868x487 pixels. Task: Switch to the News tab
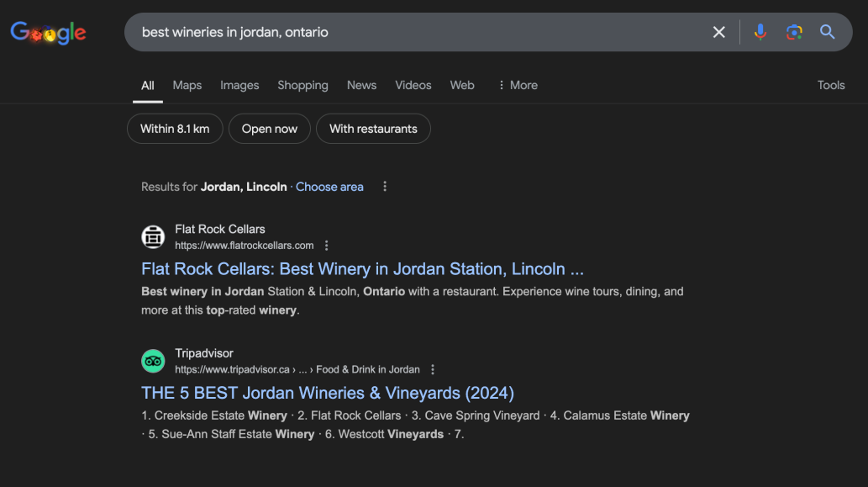pos(361,85)
